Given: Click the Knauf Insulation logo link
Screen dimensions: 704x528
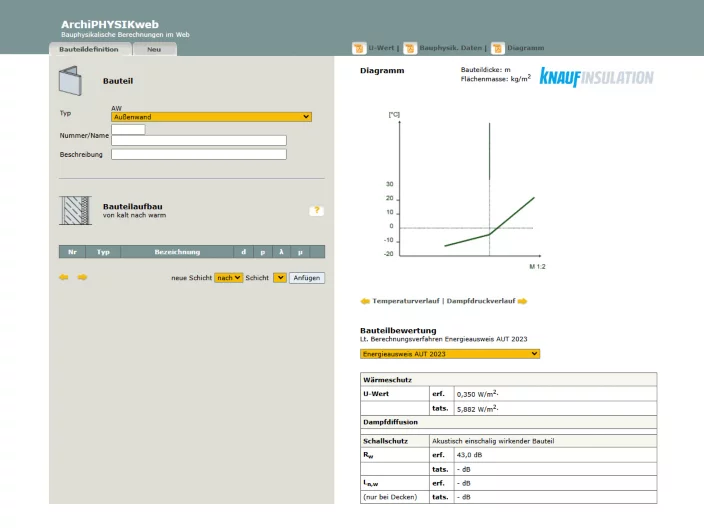Looking at the screenshot, I should pyautogui.click(x=596, y=78).
